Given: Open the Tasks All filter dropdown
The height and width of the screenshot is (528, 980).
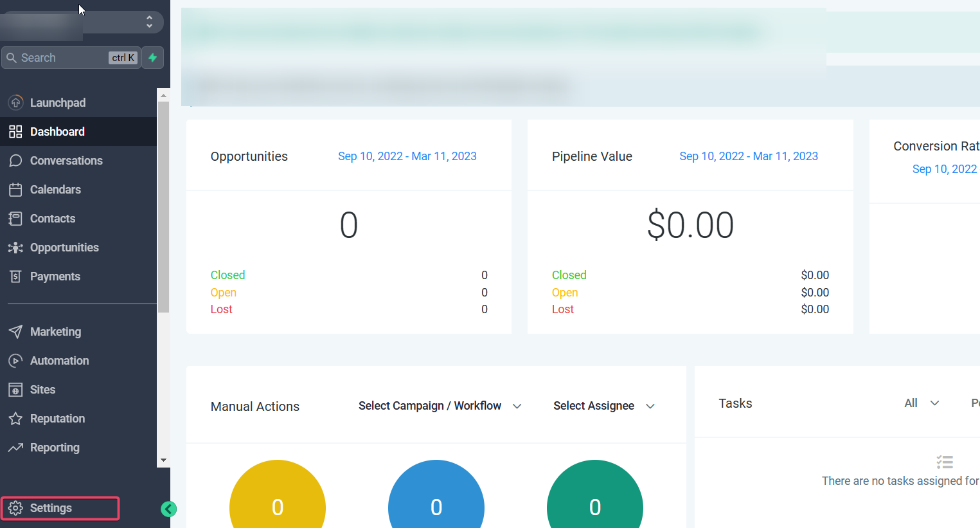Looking at the screenshot, I should [x=922, y=403].
